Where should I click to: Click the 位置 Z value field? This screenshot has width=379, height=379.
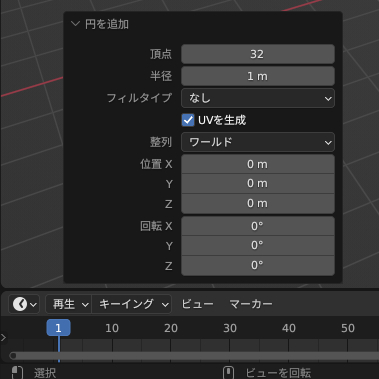[258, 203]
